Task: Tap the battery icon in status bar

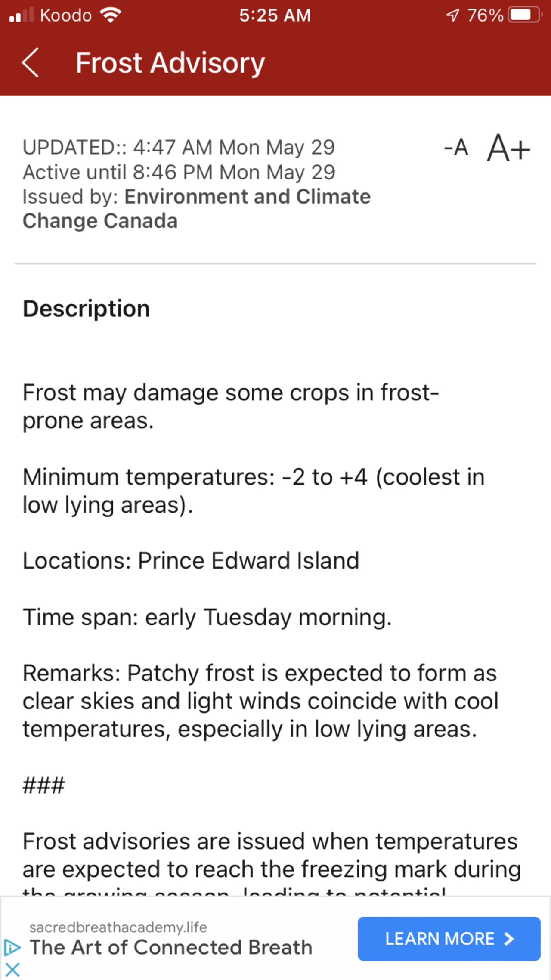Action: tap(524, 15)
